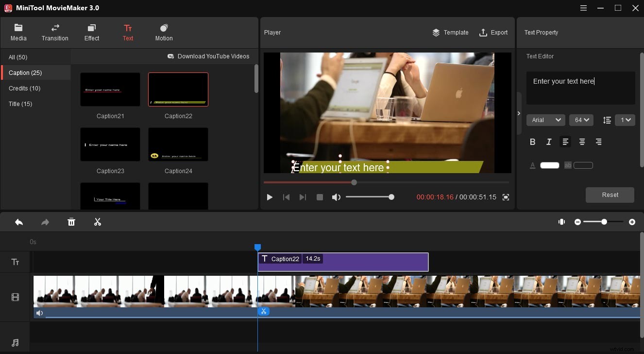Toggle bold formatting for the caption text
The height and width of the screenshot is (354, 644).
532,142
